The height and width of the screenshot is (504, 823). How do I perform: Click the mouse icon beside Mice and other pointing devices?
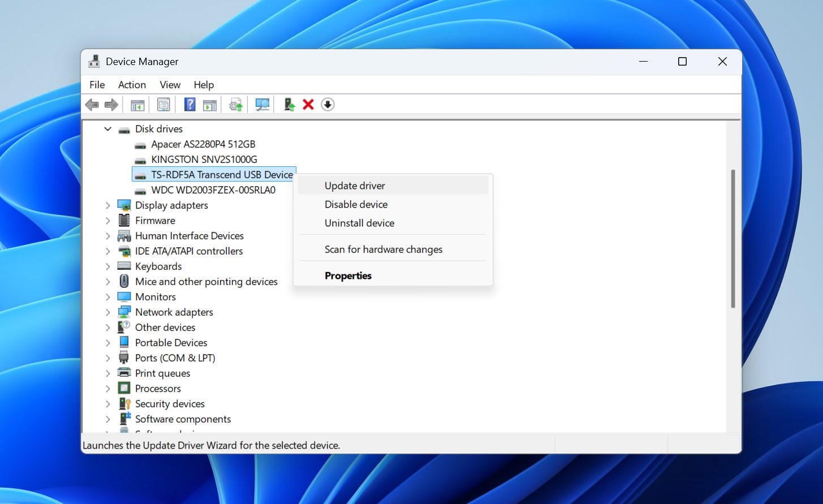(x=124, y=281)
